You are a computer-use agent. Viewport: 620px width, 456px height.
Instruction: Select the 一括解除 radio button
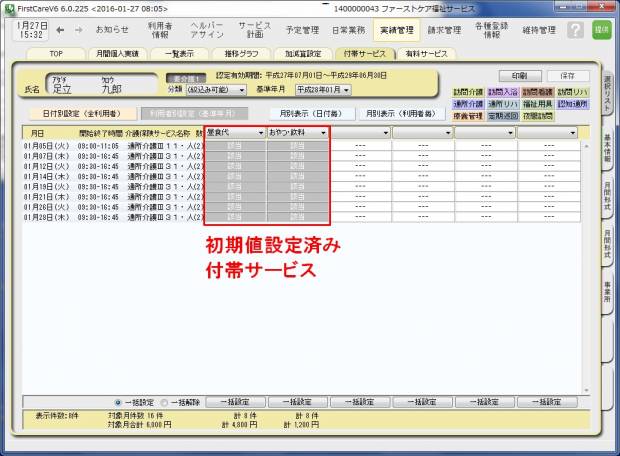[x=164, y=401]
